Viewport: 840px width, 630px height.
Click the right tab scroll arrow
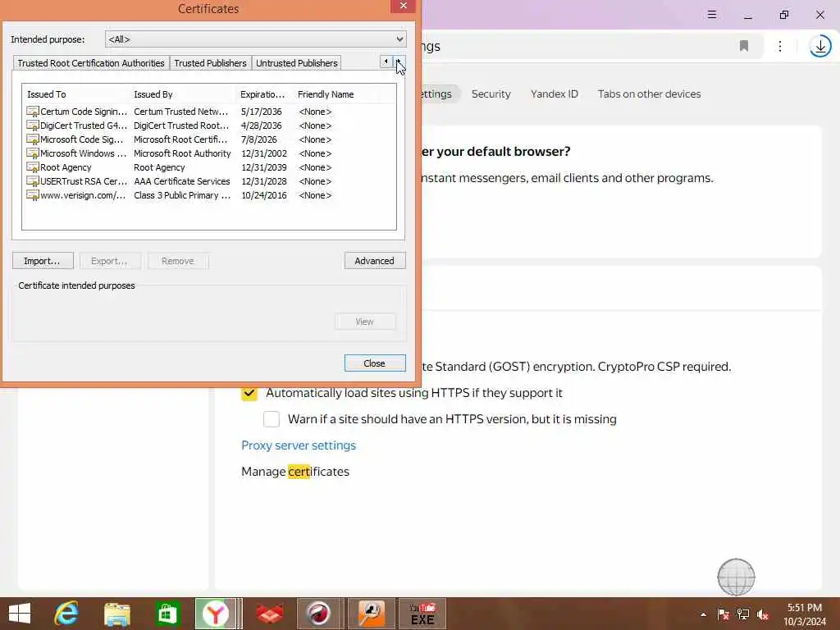pos(399,62)
